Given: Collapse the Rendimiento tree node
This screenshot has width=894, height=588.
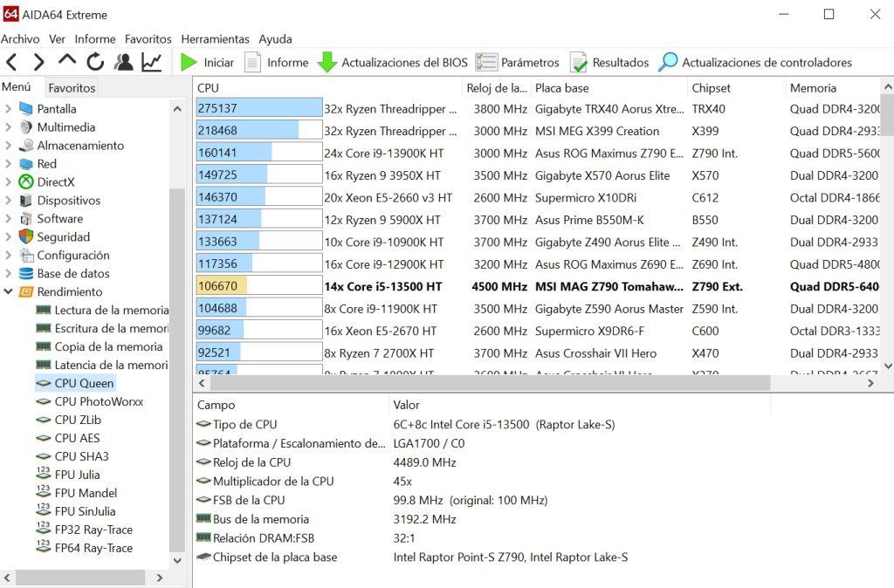Looking at the screenshot, I should pos(8,291).
